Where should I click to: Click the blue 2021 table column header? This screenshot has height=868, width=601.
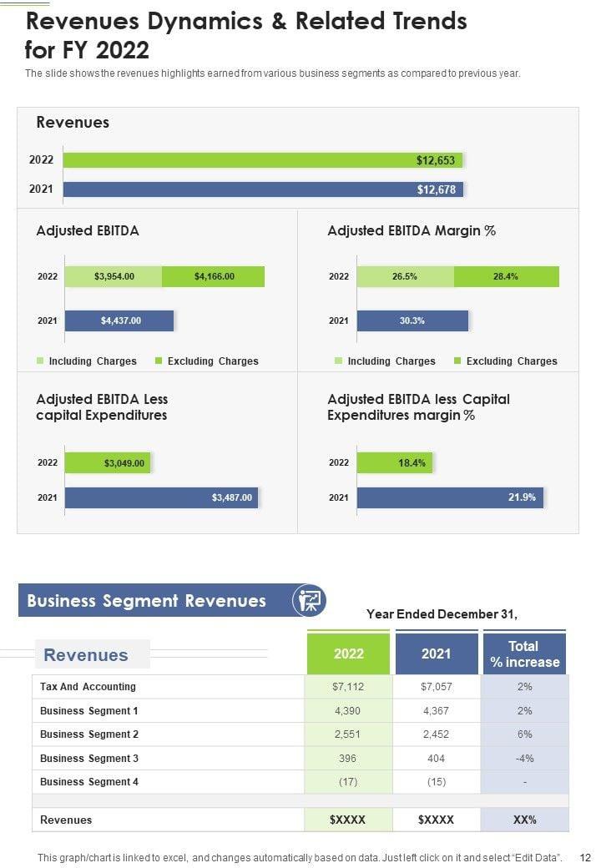pyautogui.click(x=436, y=654)
